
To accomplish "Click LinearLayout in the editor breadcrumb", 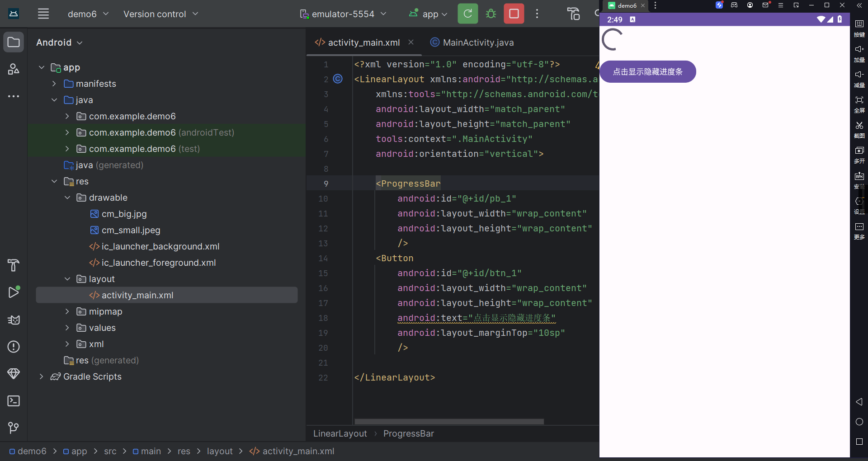I will tap(340, 433).
